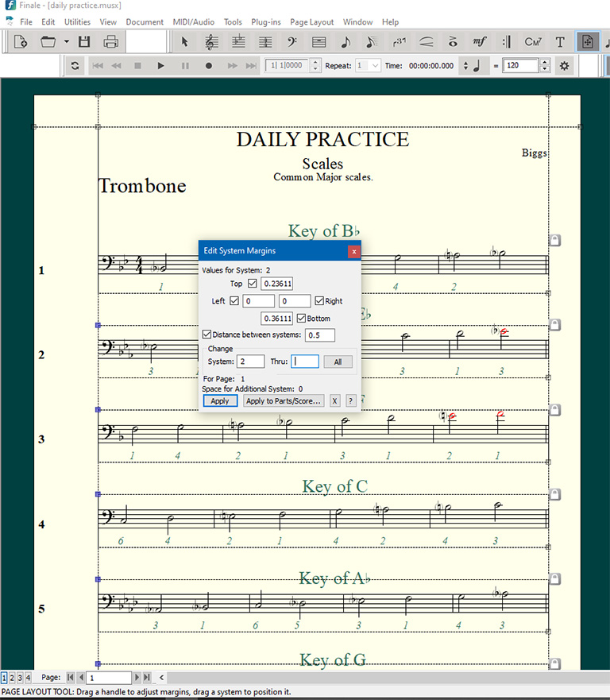Open the Plug-ins menu
The width and height of the screenshot is (610, 700).
point(264,22)
